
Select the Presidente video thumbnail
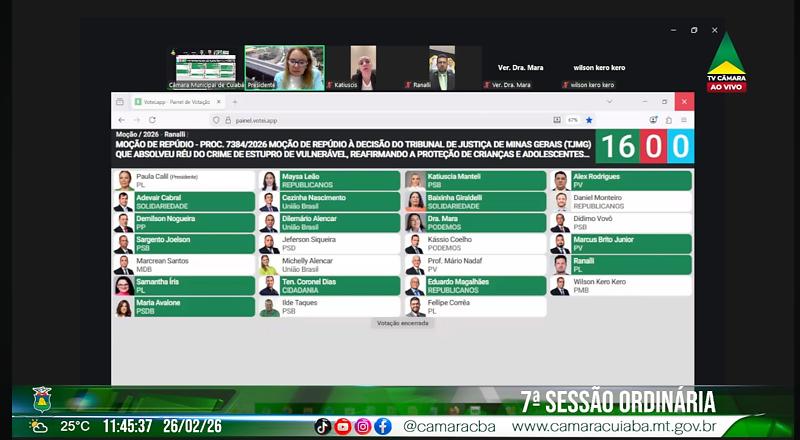pyautogui.click(x=284, y=67)
